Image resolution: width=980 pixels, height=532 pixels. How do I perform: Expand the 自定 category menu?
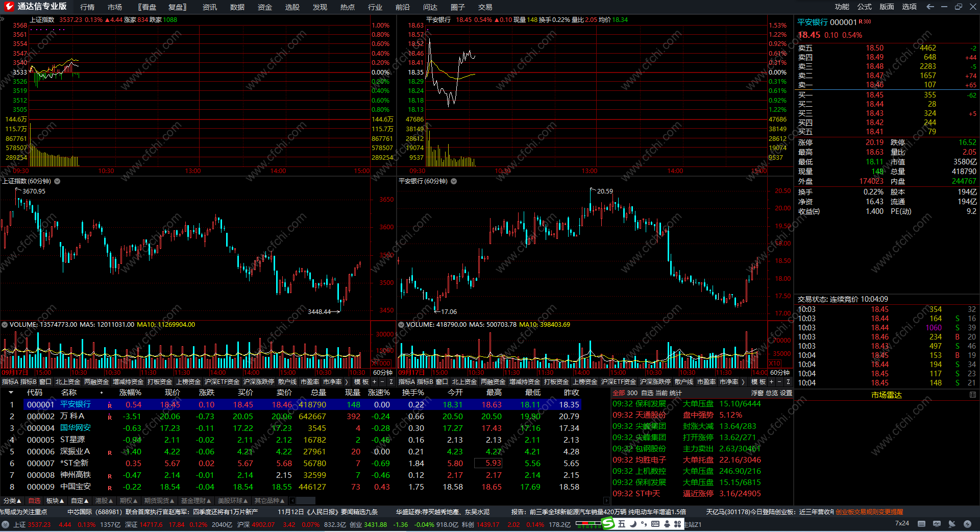80,501
